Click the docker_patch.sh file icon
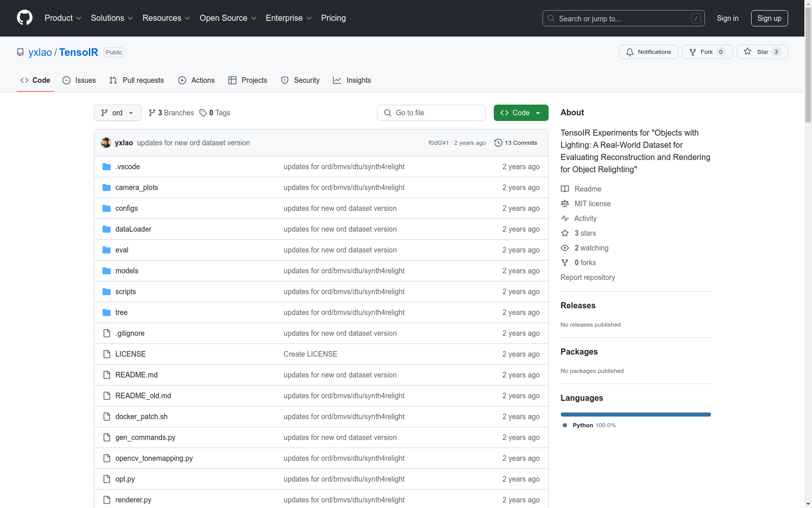Screen dimensions: 812x508 (107, 417)
